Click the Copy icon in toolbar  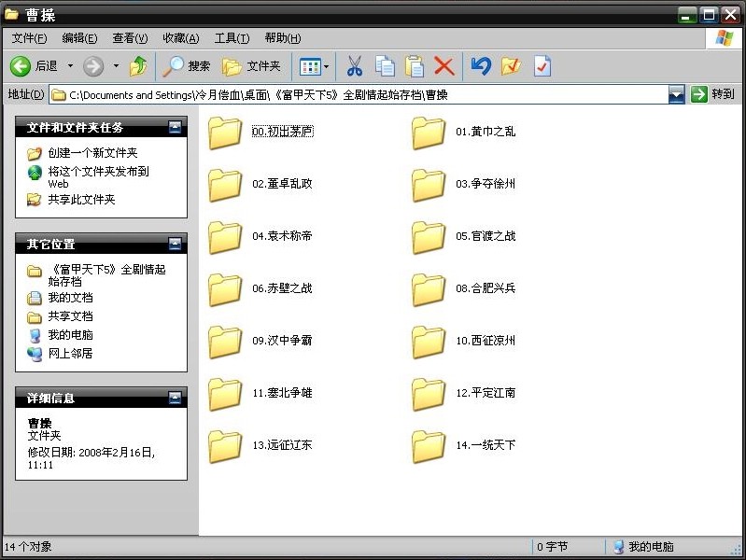[385, 66]
